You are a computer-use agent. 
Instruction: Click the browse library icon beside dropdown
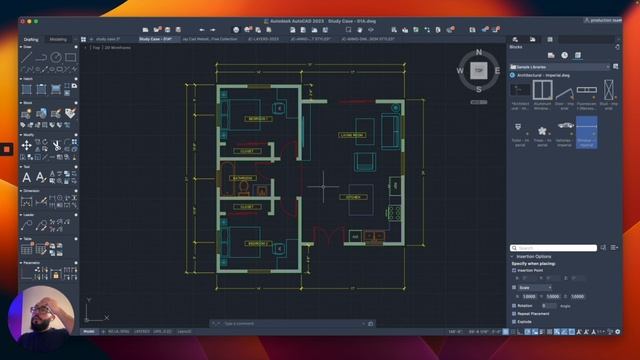pyautogui.click(x=616, y=67)
